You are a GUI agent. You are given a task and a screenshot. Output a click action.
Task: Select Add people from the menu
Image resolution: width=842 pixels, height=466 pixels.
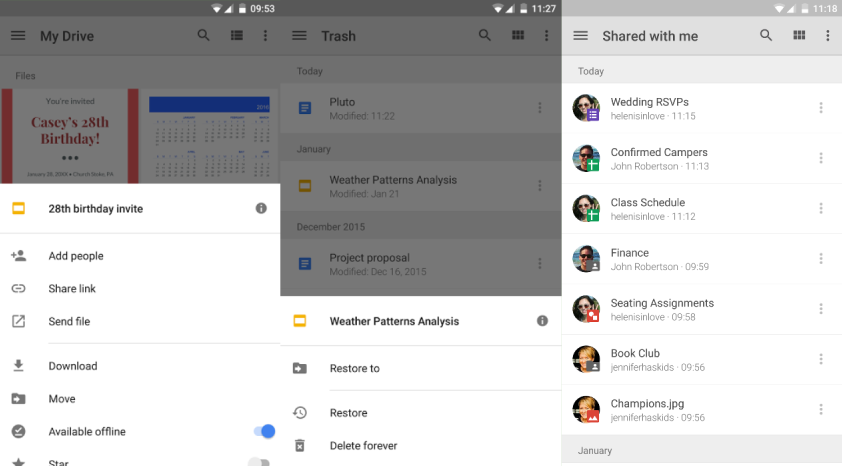[76, 256]
